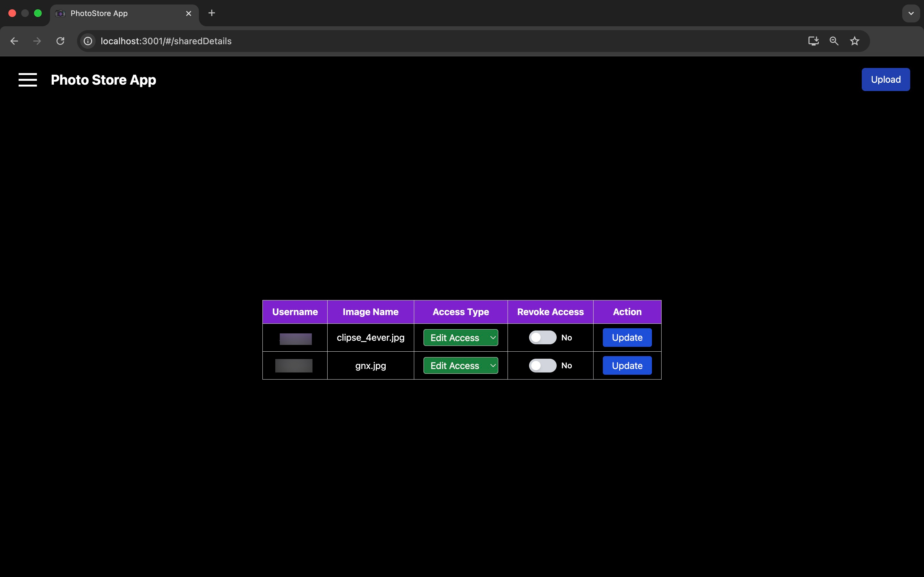The image size is (924, 577).
Task: Toggle revoke access for clipse_4ever.jpg
Action: (542, 337)
